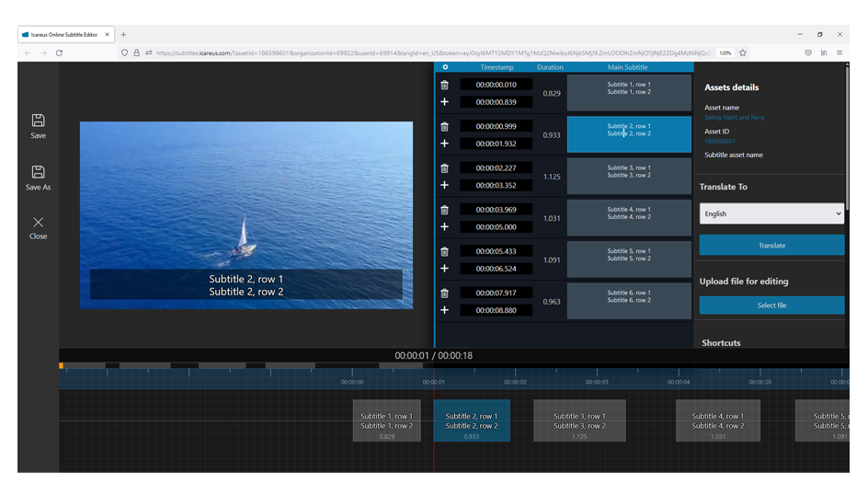Open the browser hamburger menu
Image resolution: width=868 pixels, height=495 pixels.
(839, 53)
